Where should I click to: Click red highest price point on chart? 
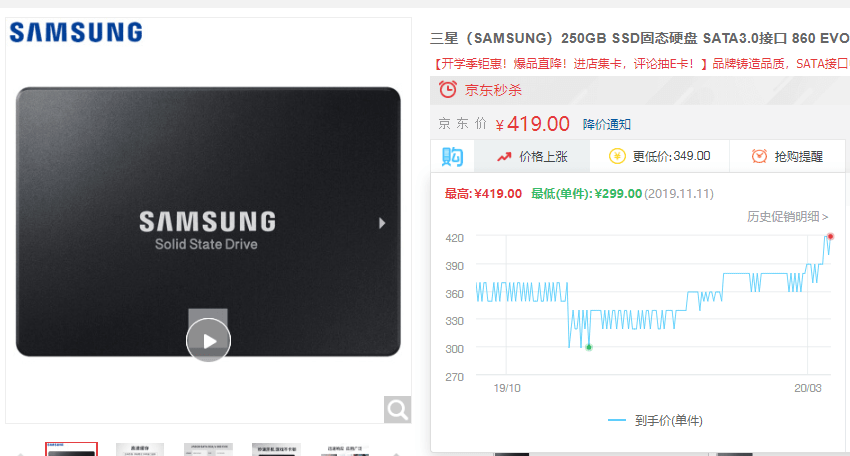click(x=830, y=236)
